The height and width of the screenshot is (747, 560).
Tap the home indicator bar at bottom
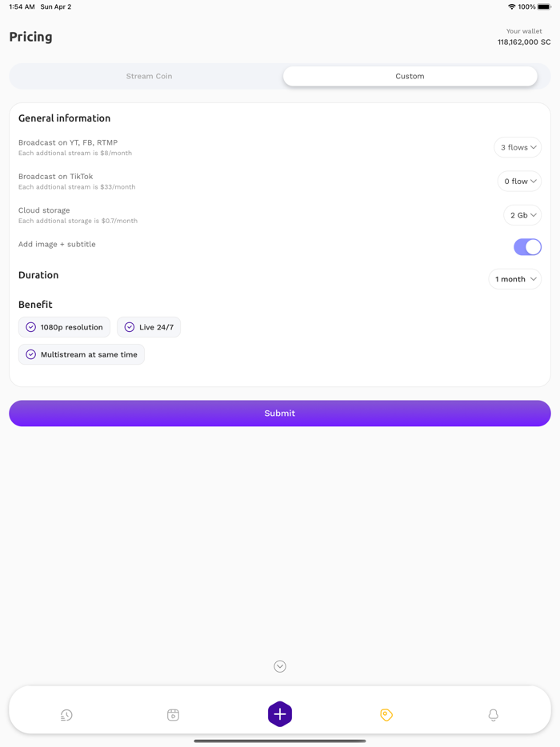point(279,740)
